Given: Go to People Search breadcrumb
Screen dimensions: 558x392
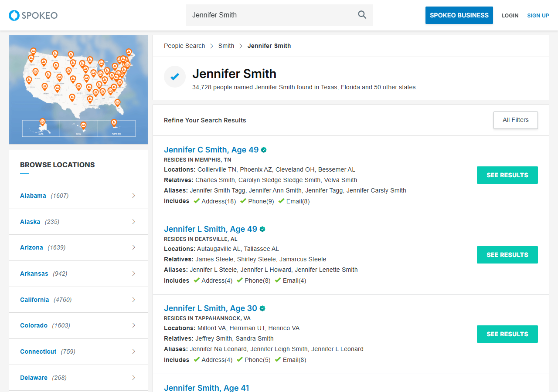Looking at the screenshot, I should [184, 46].
